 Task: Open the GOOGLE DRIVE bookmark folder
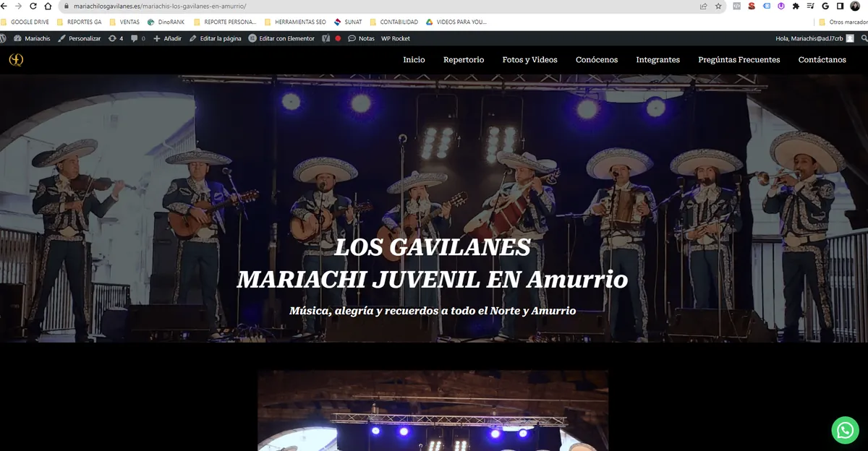tap(25, 22)
